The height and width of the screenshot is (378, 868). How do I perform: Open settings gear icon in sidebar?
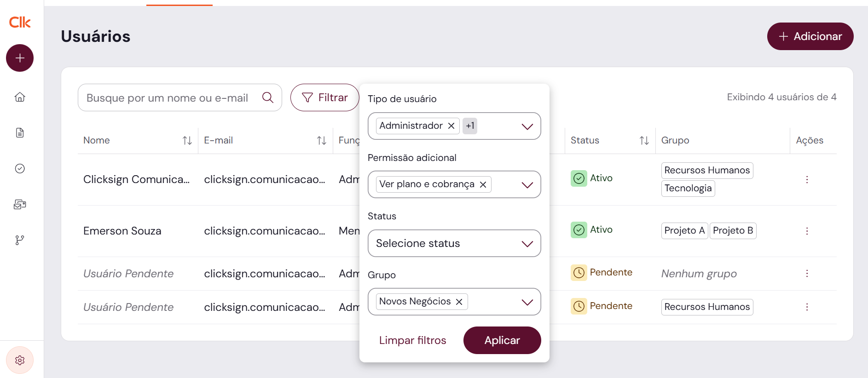(x=20, y=360)
